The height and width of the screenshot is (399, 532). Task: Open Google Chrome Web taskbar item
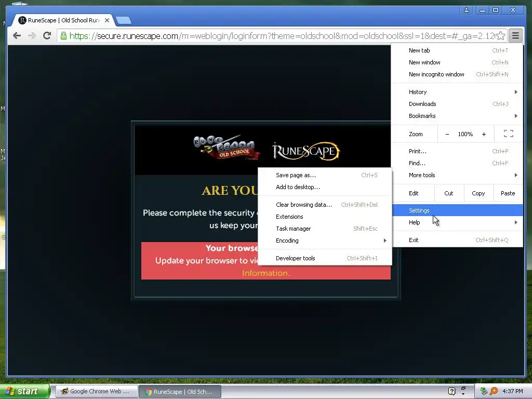96,392
